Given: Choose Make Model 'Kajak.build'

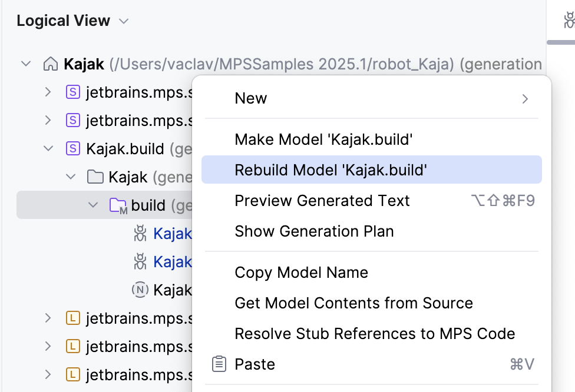Looking at the screenshot, I should click(323, 139).
